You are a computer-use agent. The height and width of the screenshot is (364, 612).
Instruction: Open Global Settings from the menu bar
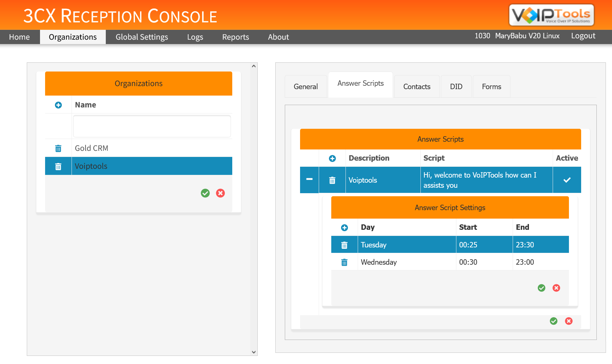(142, 37)
